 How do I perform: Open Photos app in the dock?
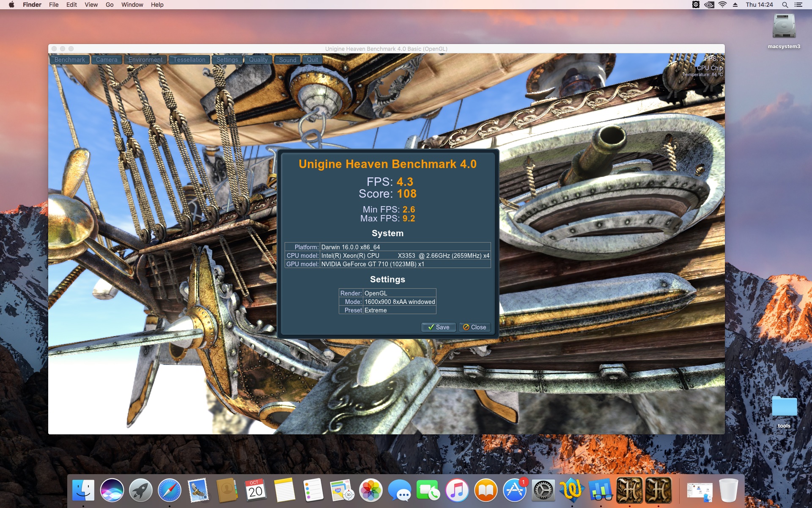(371, 491)
